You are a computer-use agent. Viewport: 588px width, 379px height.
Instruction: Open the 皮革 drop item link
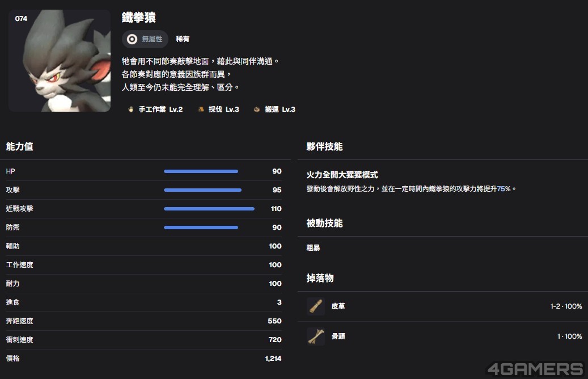click(338, 306)
